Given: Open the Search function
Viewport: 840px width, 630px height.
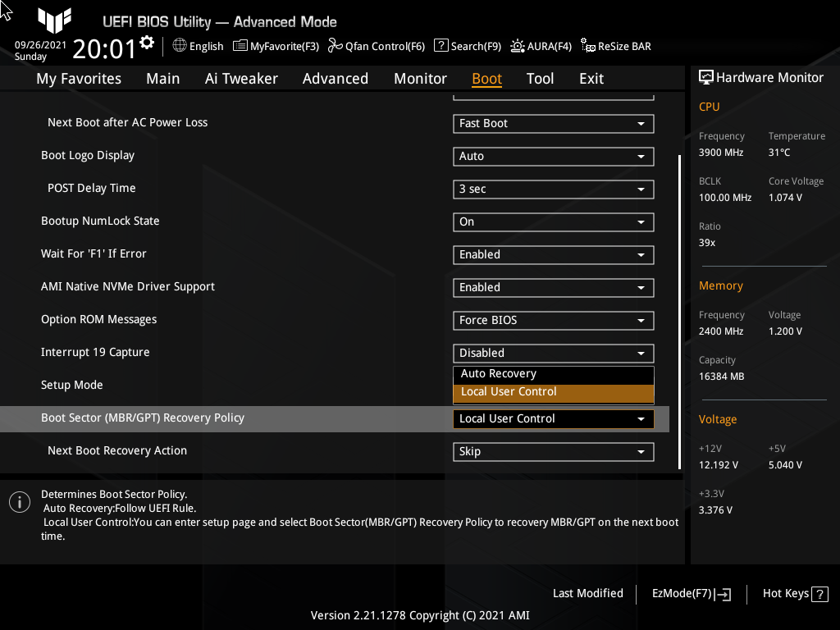Looking at the screenshot, I should click(x=467, y=46).
